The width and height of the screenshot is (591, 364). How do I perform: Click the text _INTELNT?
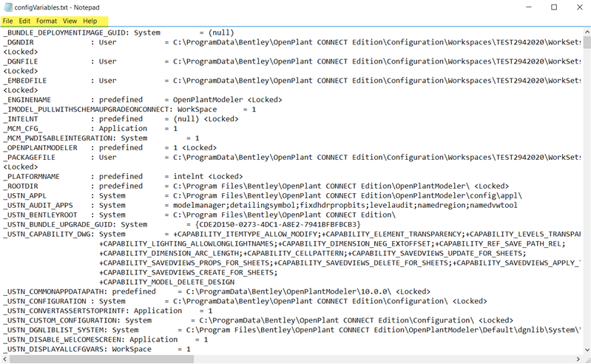pos(21,119)
